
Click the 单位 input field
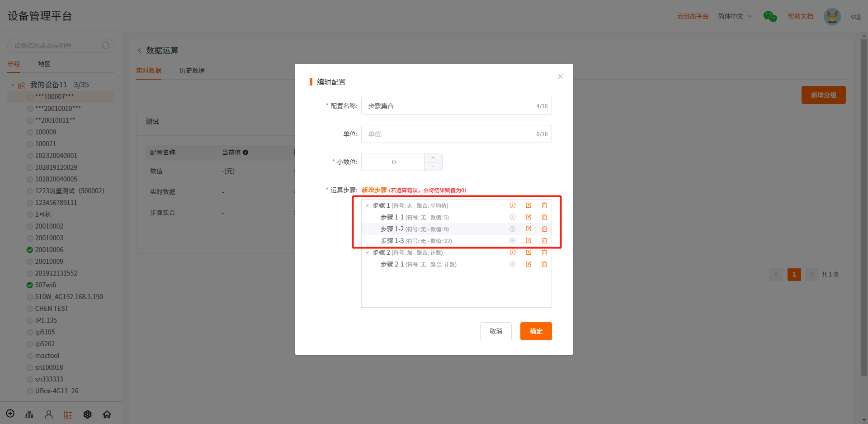(x=450, y=134)
